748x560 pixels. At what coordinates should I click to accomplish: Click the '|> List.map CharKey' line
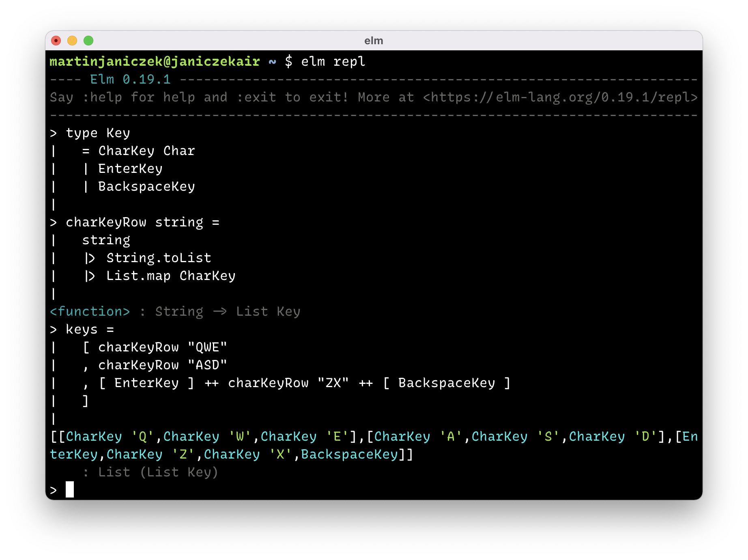160,276
